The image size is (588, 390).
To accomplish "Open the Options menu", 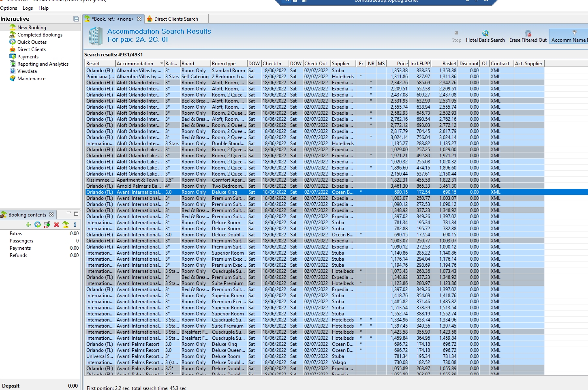I will click(x=9, y=8).
